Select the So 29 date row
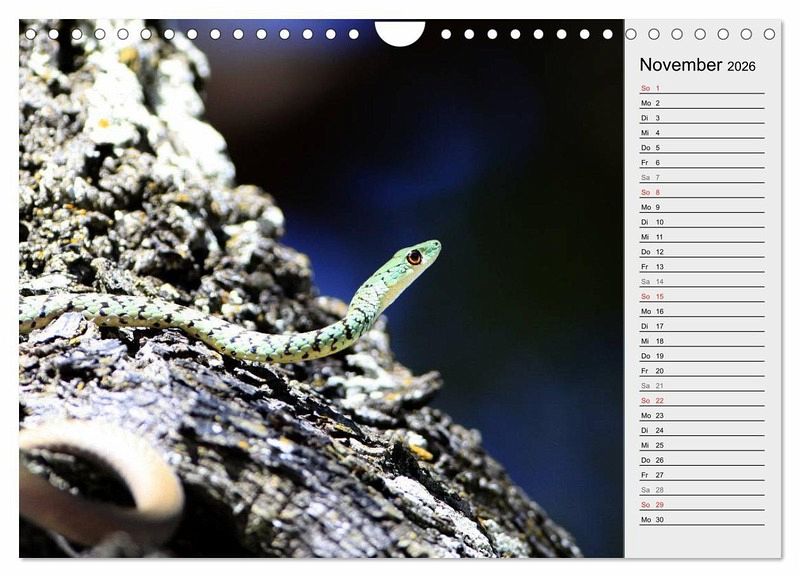Image resolution: width=800 pixels, height=577 pixels. coord(702,504)
